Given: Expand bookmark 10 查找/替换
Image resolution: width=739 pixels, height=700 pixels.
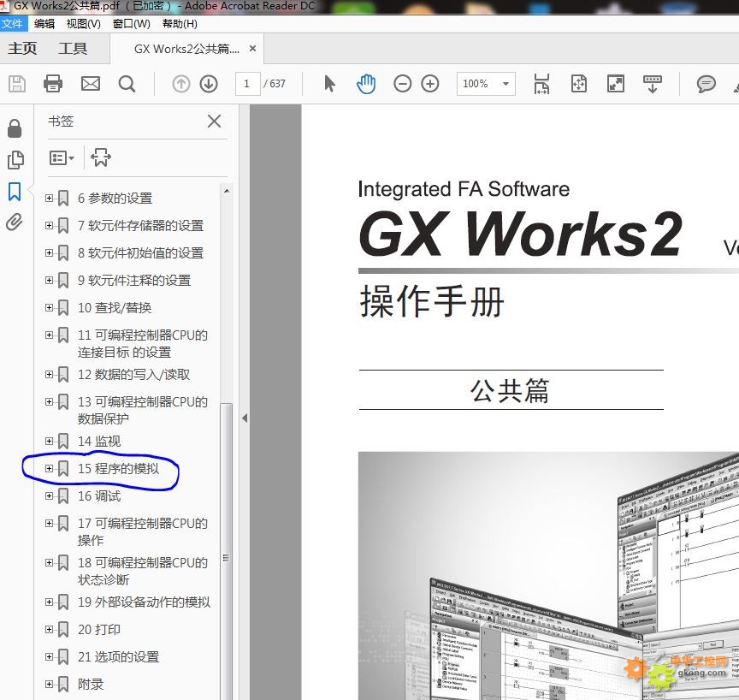Looking at the screenshot, I should [49, 307].
